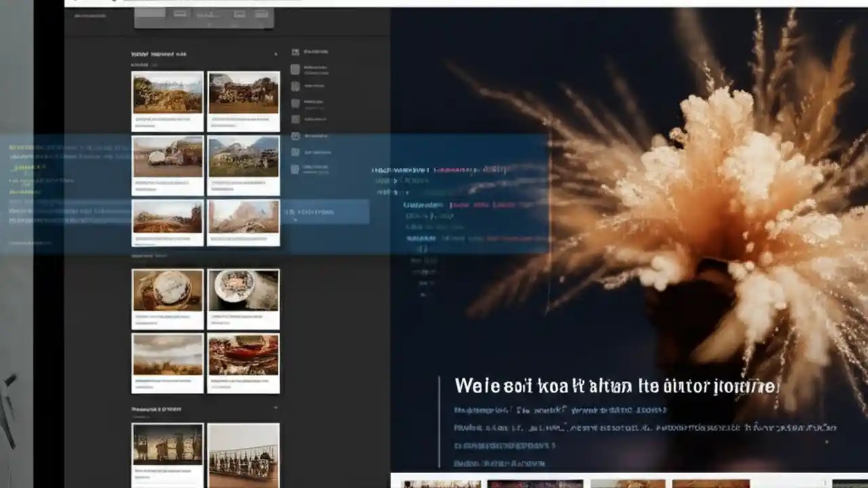Expand the Recently Imported section chevron
This screenshot has height=488, width=868.
pos(275,54)
